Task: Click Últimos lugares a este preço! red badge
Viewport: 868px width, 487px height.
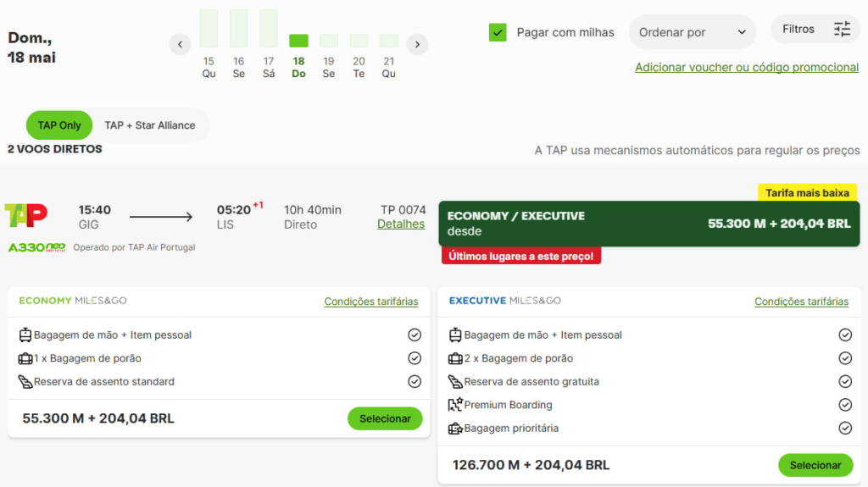Action: click(x=521, y=257)
